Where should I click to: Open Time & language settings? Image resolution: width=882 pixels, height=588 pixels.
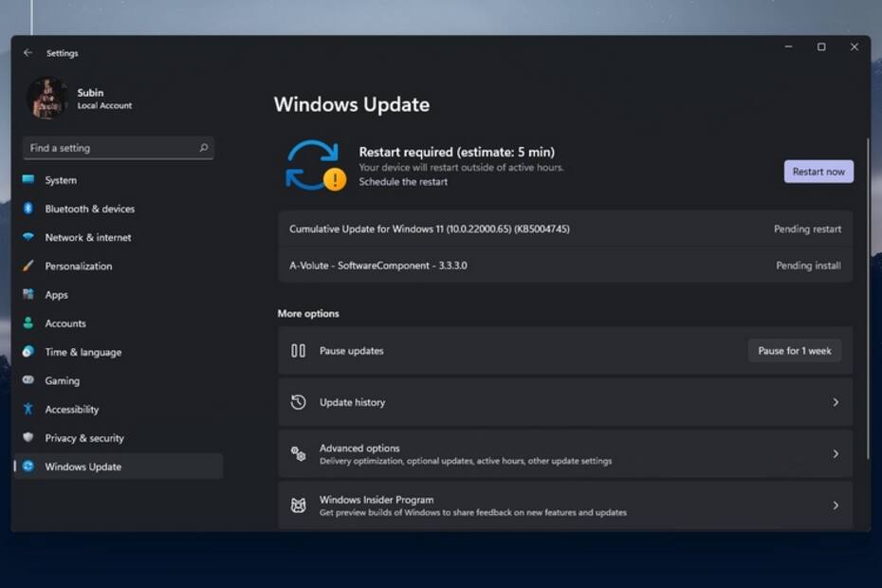119,352
